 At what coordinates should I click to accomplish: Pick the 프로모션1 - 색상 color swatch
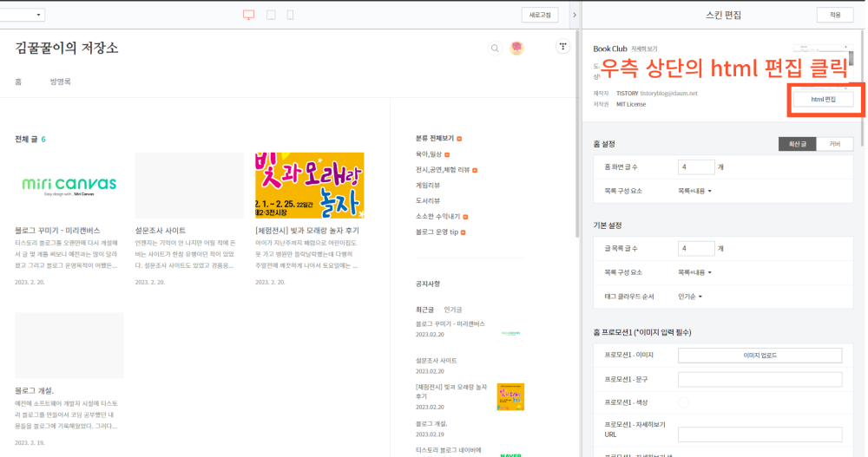click(x=684, y=402)
